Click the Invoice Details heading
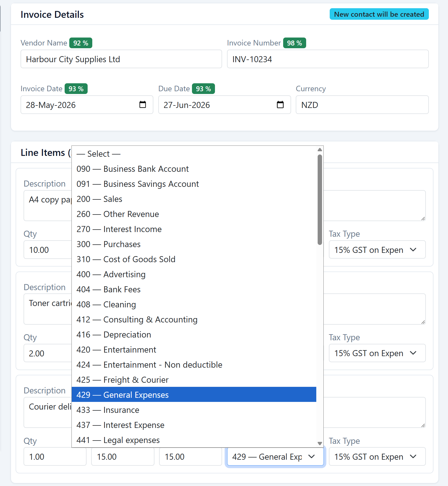Viewport: 448px width, 486px height. click(x=52, y=15)
